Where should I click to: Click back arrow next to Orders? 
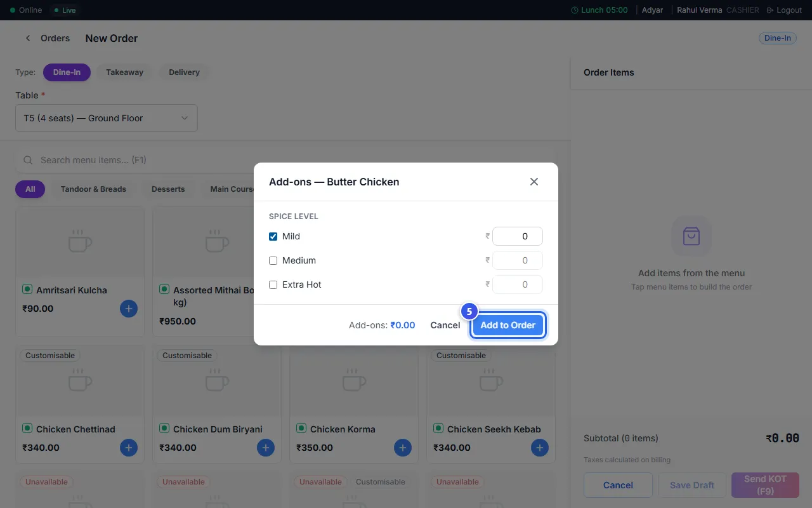[28, 38]
